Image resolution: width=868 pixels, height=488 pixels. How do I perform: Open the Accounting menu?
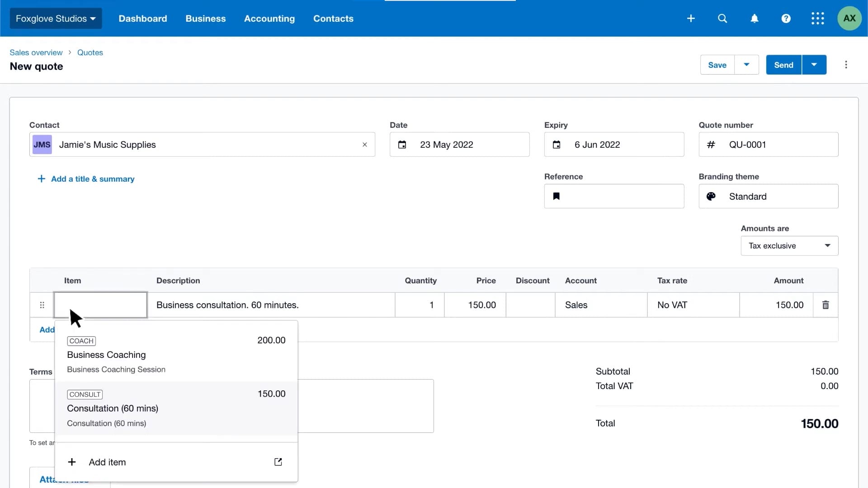(x=269, y=19)
